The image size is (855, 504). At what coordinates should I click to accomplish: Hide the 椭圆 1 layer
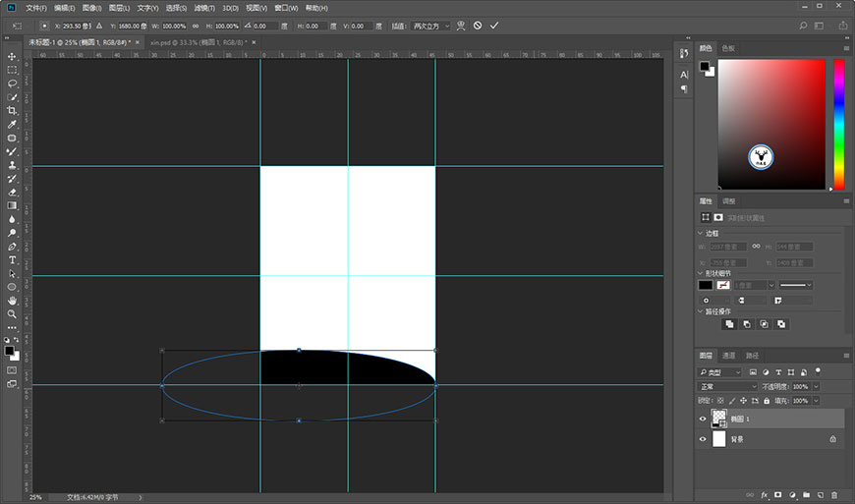click(703, 419)
